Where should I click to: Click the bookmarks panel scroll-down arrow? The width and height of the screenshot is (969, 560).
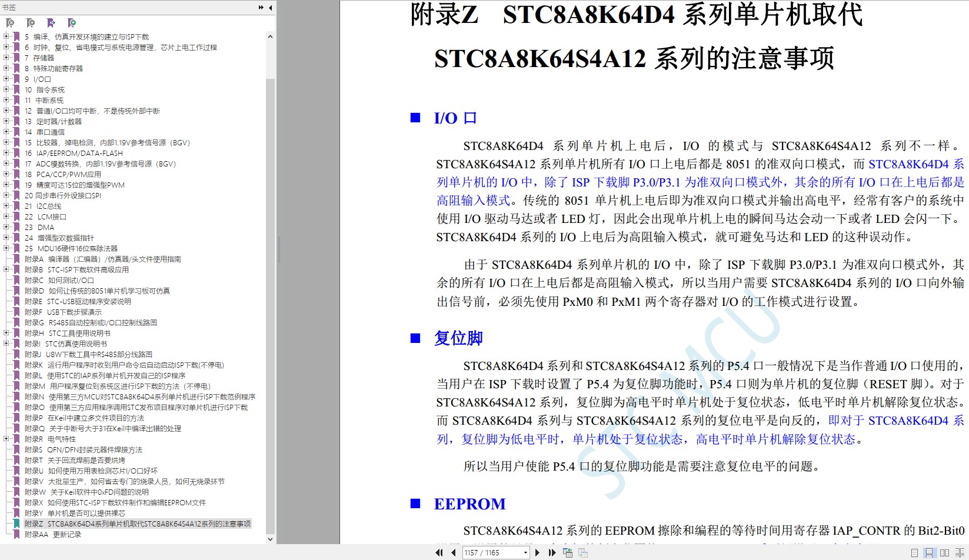[270, 539]
